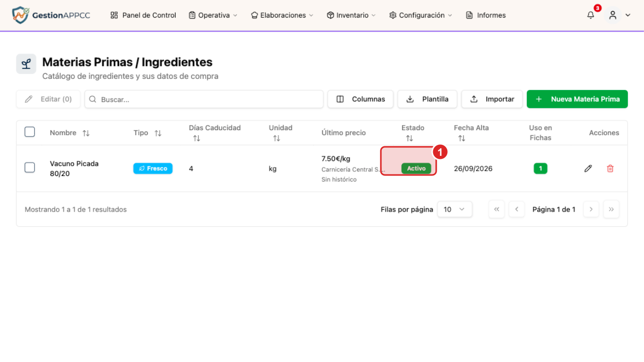Click the Editar (0) button
The width and height of the screenshot is (644, 362).
[x=48, y=99]
